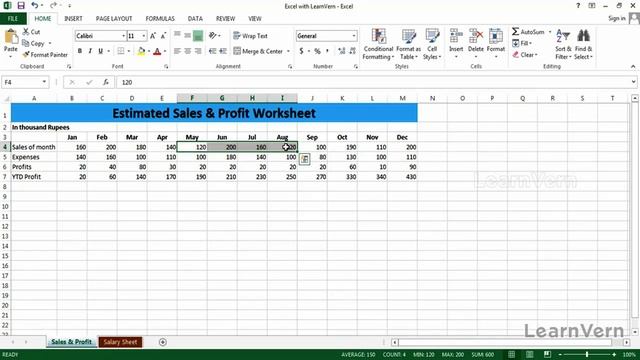Click the Sign in link
This screenshot has width=640, height=360.
click(617, 18)
